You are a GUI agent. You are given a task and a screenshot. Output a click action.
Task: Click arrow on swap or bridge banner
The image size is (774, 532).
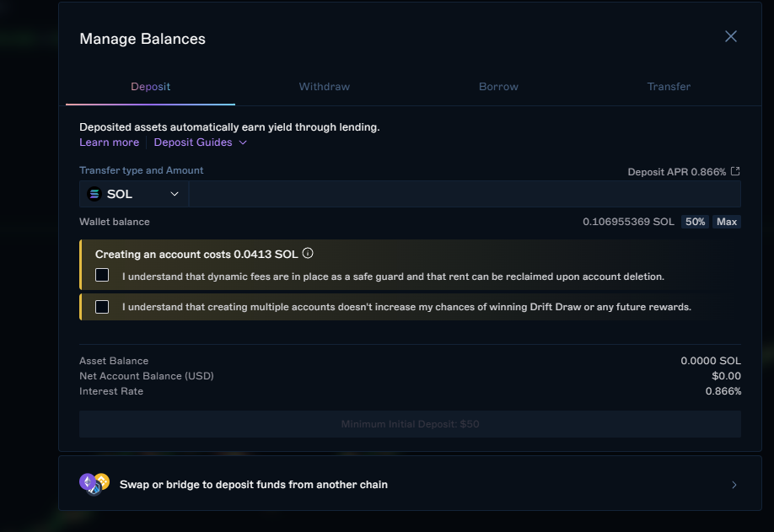tap(734, 485)
